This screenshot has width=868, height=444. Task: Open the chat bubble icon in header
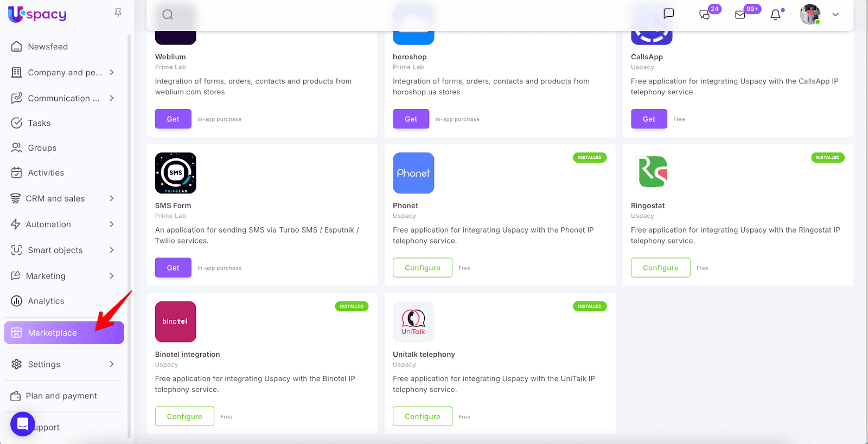669,14
